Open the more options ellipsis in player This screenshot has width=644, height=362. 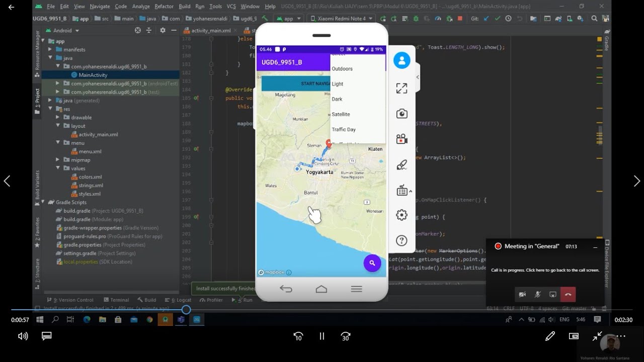pos(621,336)
